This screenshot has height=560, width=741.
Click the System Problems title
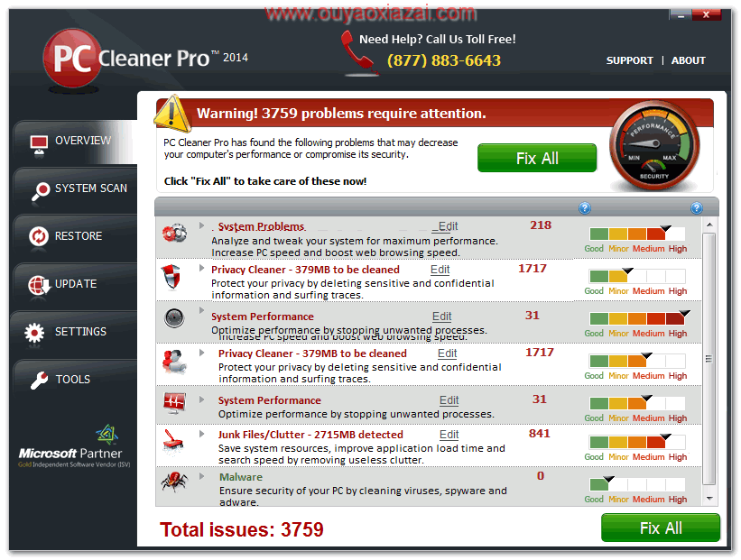(262, 226)
